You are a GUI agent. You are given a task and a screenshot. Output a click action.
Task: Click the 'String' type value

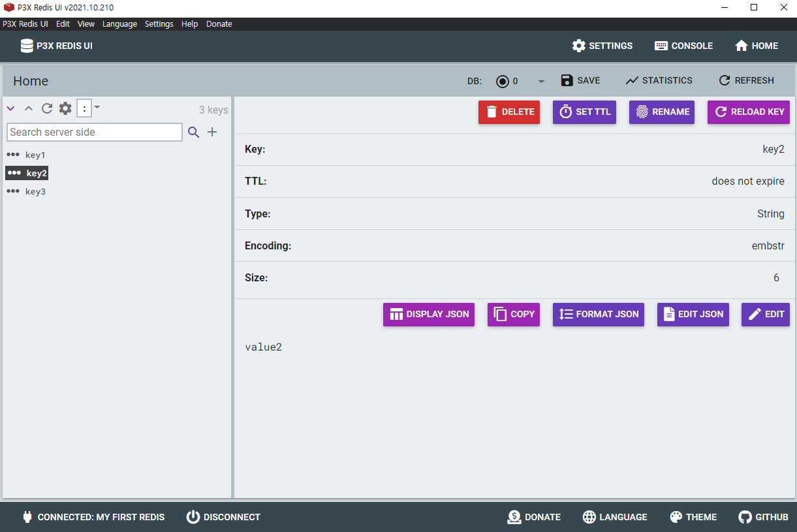[771, 213]
